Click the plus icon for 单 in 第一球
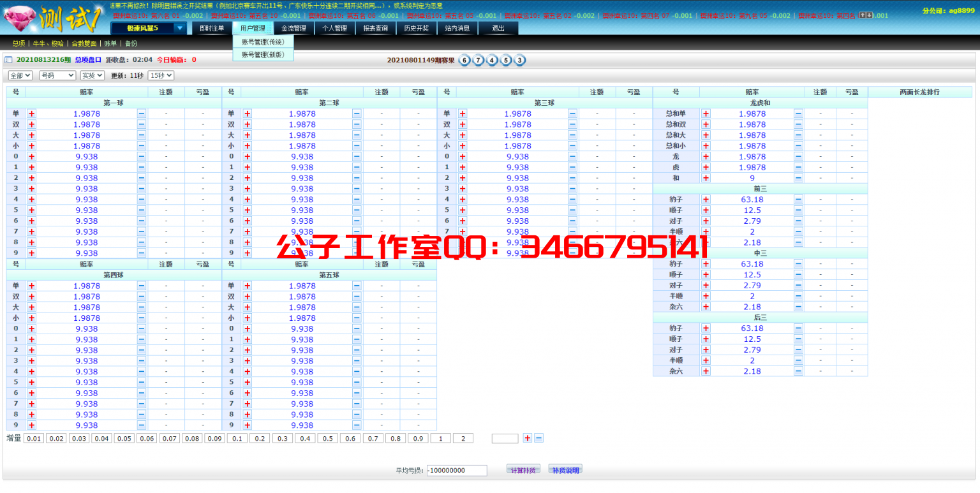 pyautogui.click(x=31, y=114)
